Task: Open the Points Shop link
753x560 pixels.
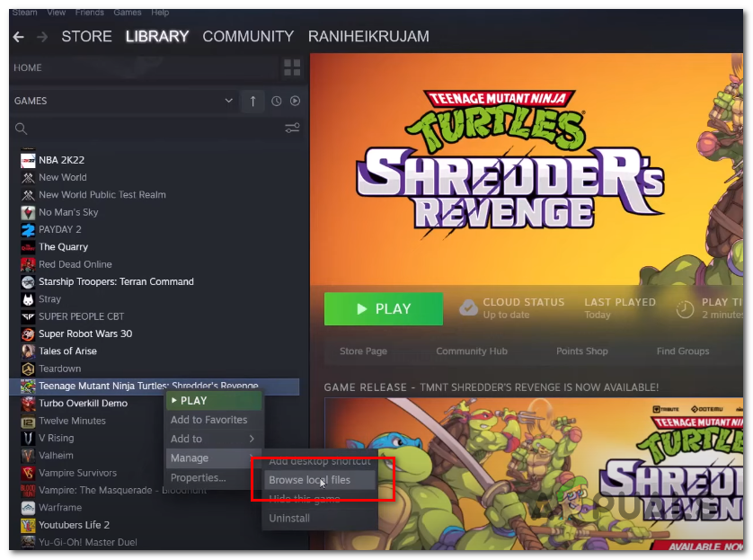Action: point(582,351)
